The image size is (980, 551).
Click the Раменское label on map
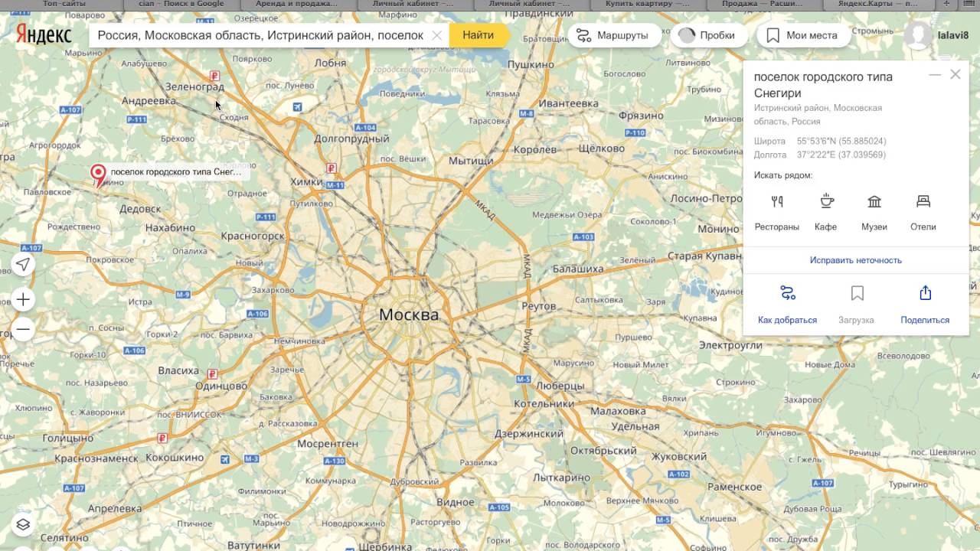(x=735, y=487)
